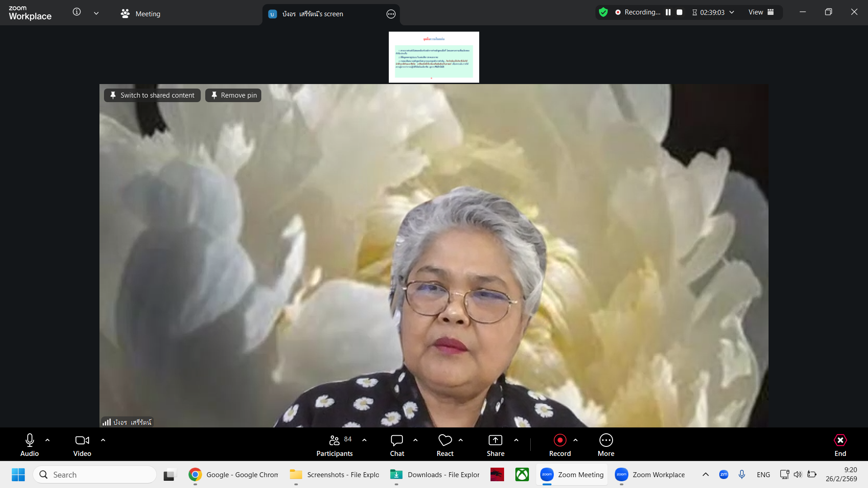Click the More options ellipsis icon

[606, 440]
